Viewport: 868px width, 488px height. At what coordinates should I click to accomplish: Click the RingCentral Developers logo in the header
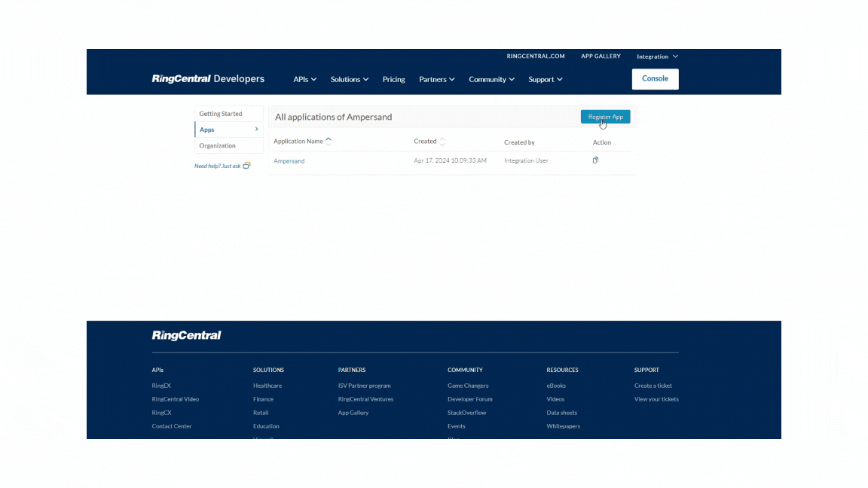(x=206, y=78)
